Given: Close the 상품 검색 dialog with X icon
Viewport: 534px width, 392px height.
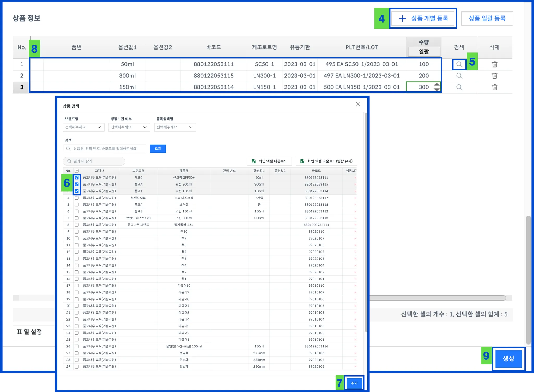Looking at the screenshot, I should pyautogui.click(x=358, y=104).
